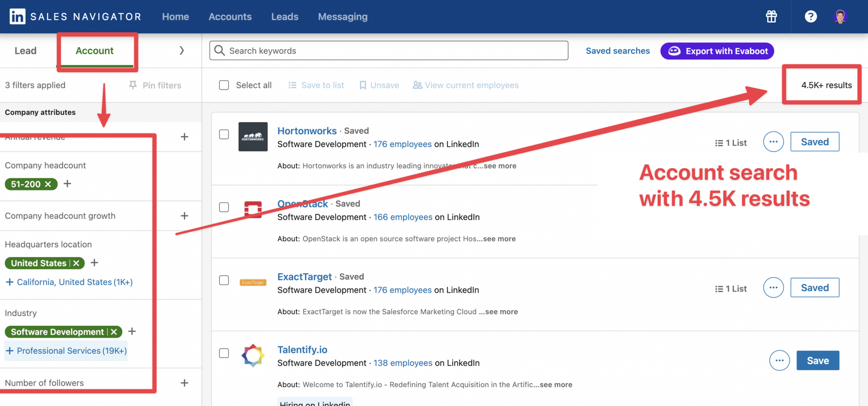Add another industry value
The image size is (868, 406).
point(132,331)
